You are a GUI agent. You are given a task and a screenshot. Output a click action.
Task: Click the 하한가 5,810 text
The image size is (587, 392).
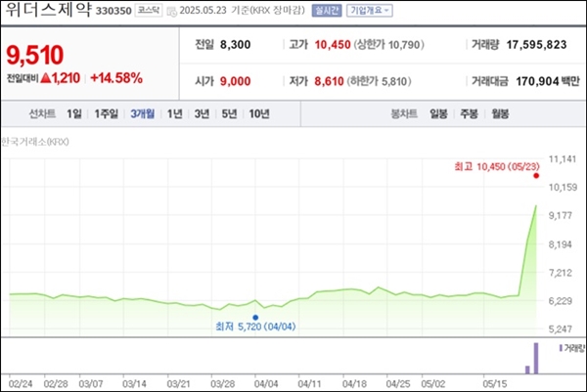point(379,81)
